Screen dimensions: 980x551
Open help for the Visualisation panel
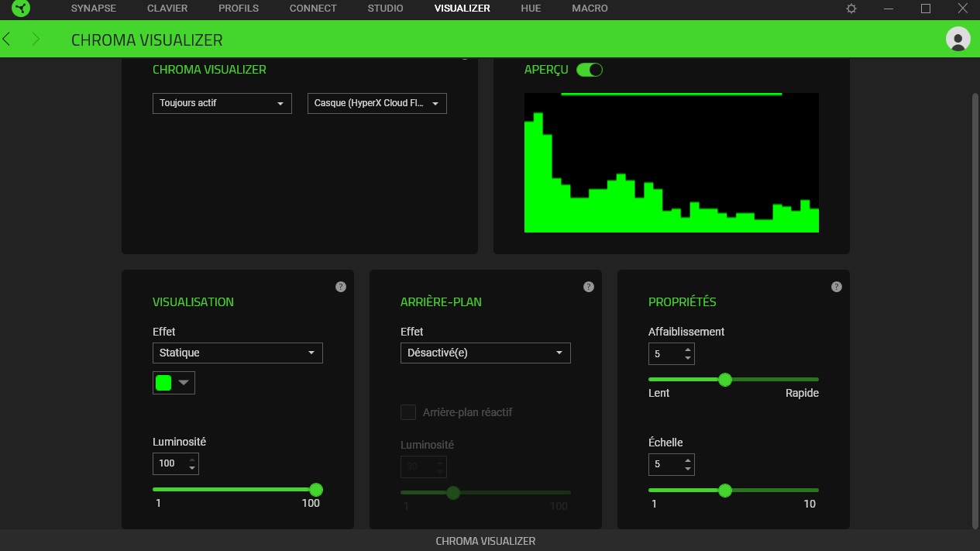(341, 287)
